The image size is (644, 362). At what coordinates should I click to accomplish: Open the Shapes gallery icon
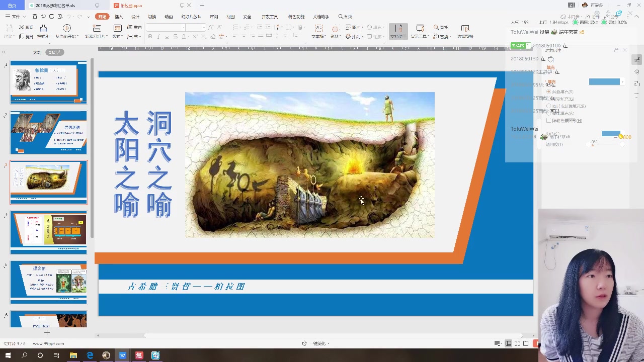(x=335, y=28)
